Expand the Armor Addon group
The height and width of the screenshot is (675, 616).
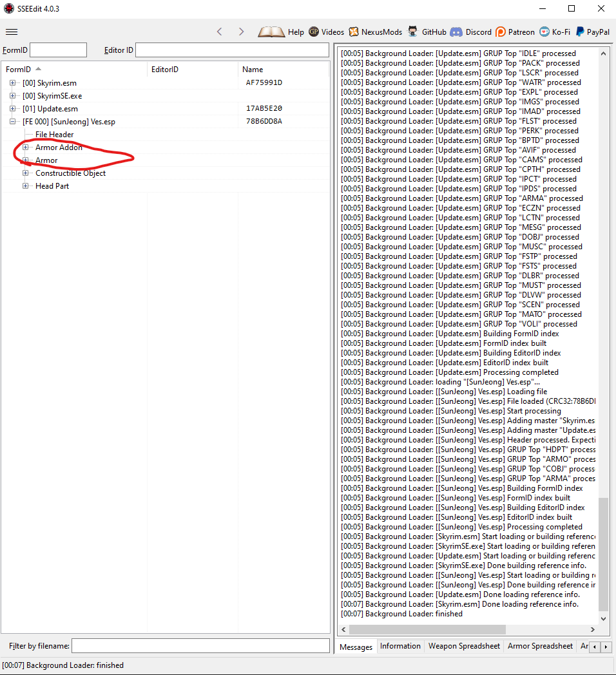25,147
